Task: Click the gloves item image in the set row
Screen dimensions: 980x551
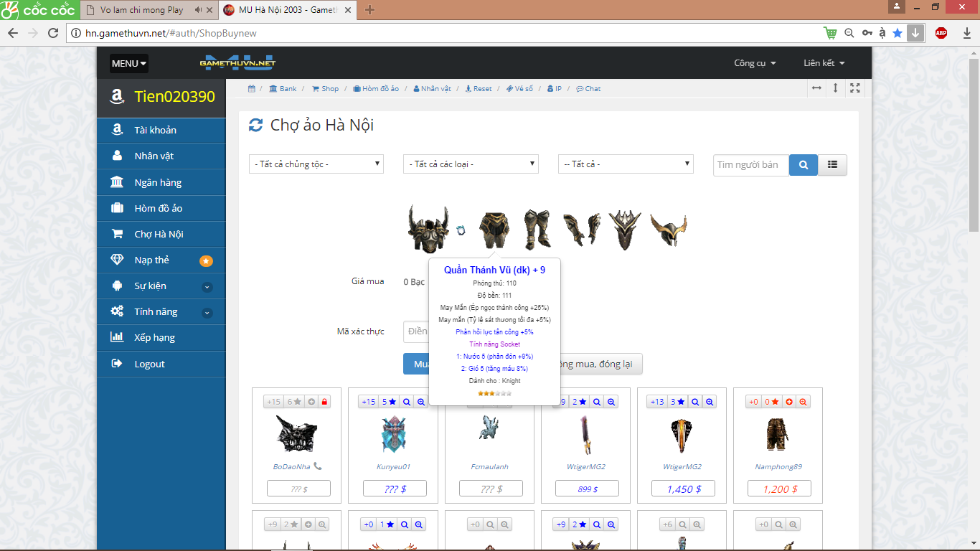Action: click(581, 230)
